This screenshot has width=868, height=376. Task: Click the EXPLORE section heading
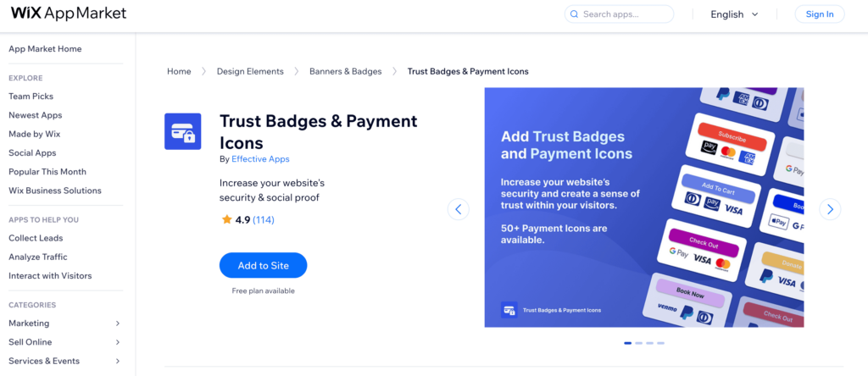click(25, 78)
